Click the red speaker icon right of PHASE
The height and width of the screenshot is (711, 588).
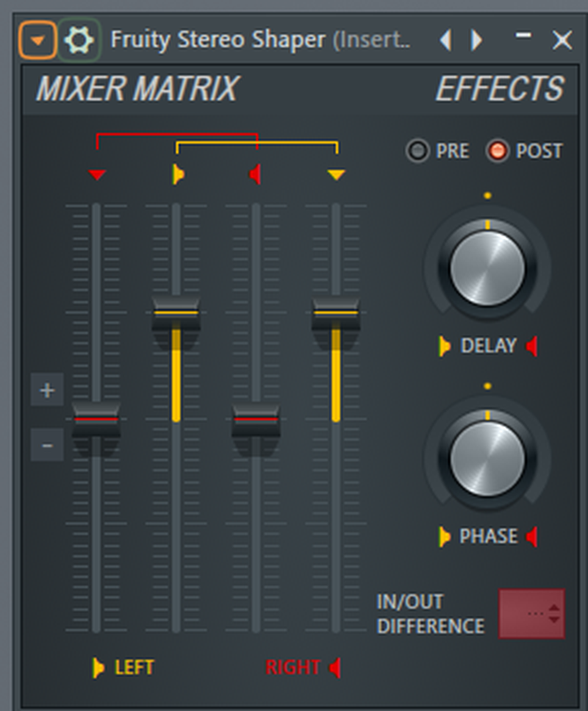pos(532,537)
